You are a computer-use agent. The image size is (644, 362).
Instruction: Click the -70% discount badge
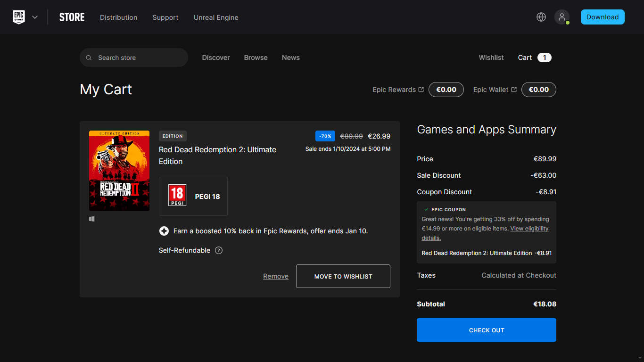(x=325, y=136)
